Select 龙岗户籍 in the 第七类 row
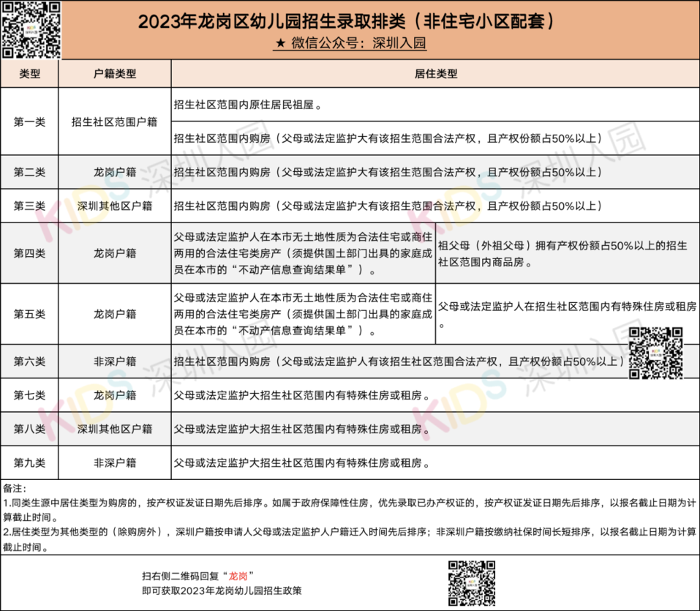The width and height of the screenshot is (700, 611). 115,395
